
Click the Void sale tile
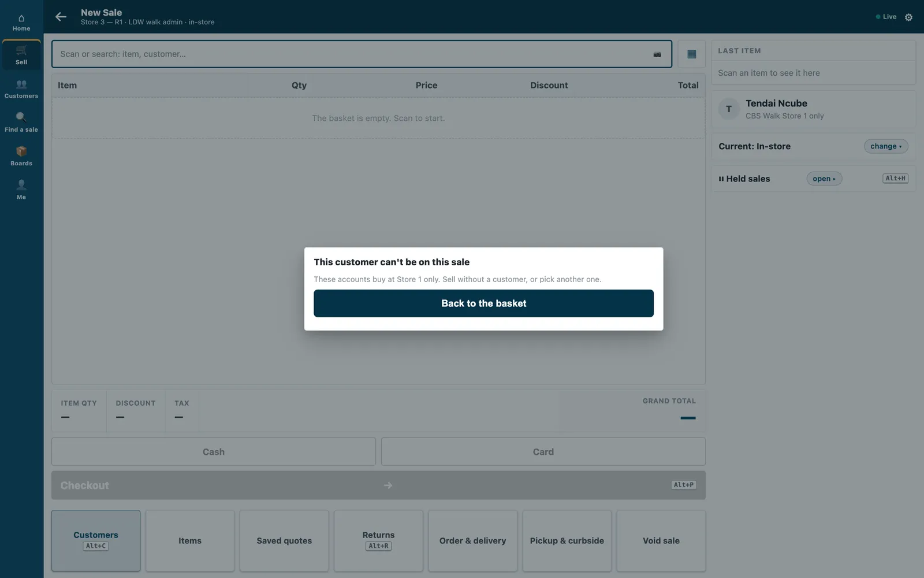pos(661,540)
